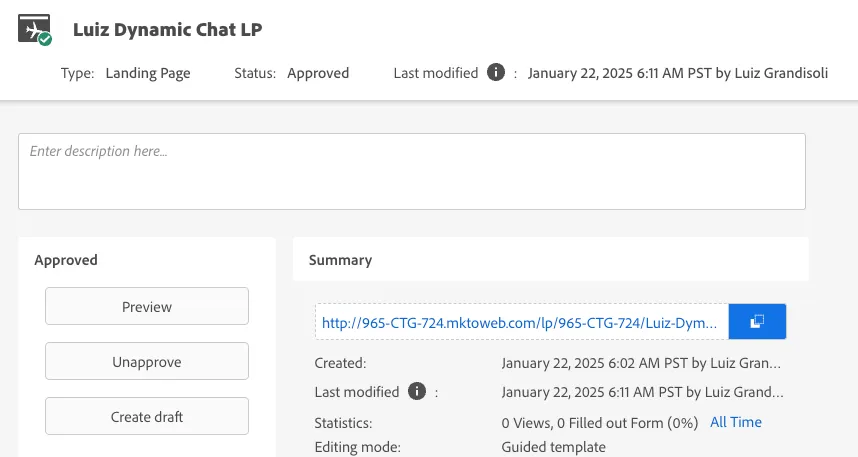The height and width of the screenshot is (457, 858).
Task: Click the header Last modified info icon
Action: (x=496, y=72)
